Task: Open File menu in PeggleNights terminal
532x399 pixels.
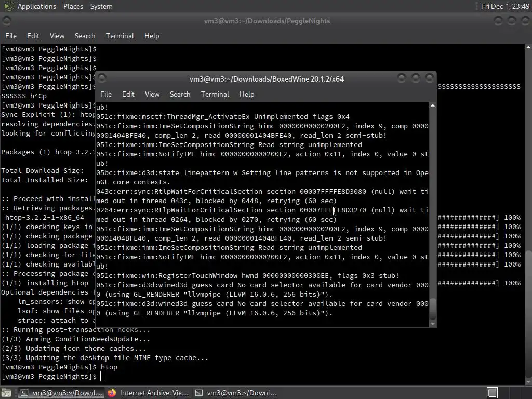Action: 10,36
